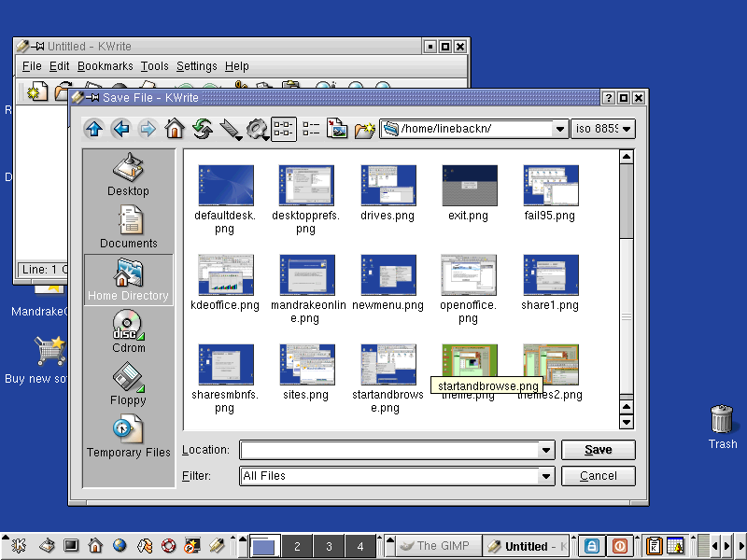
Task: Click the back arrow in Save dialog
Action: click(x=120, y=129)
